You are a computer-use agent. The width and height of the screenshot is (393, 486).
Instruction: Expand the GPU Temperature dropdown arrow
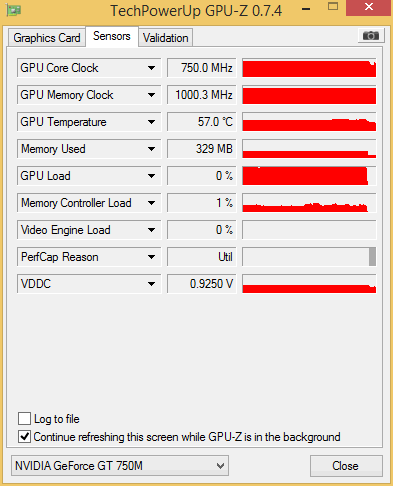click(x=151, y=122)
